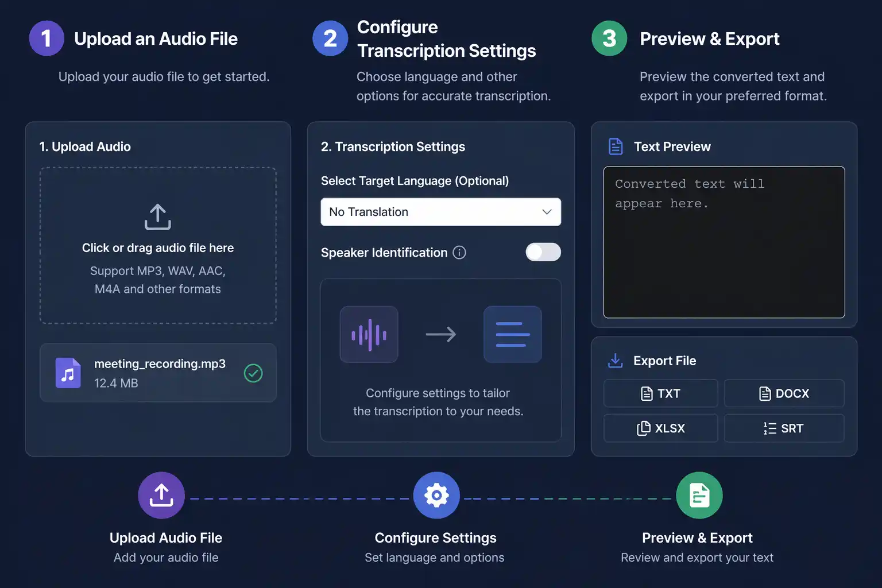
Task: Click the upload arrow icon in the drop zone
Action: coord(158,217)
